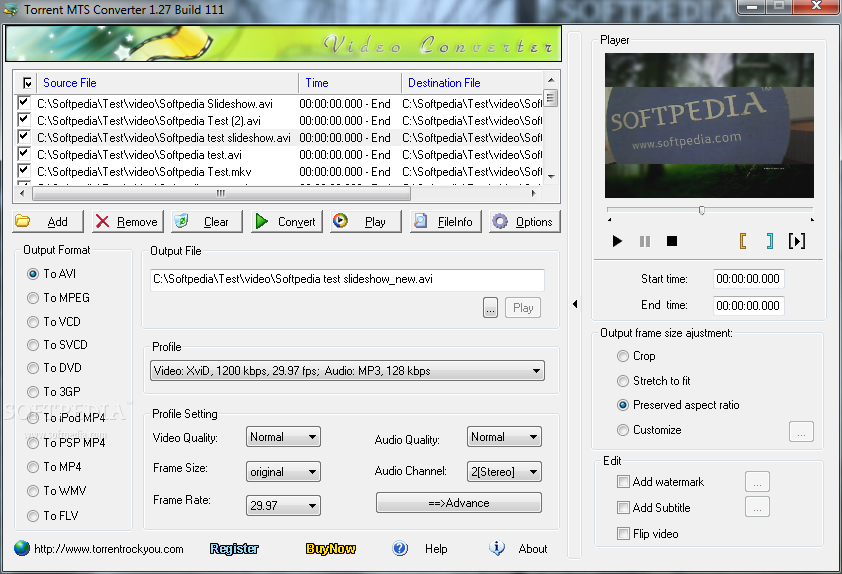Uncheck Softpedia test slideshow.avi row checkbox
This screenshot has height=574, width=842.
pos(24,136)
